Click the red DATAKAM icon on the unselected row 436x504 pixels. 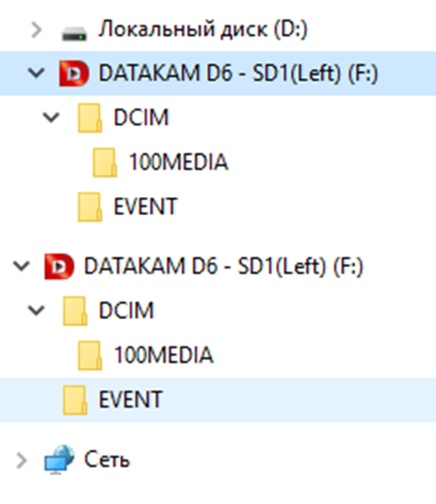click(x=59, y=266)
